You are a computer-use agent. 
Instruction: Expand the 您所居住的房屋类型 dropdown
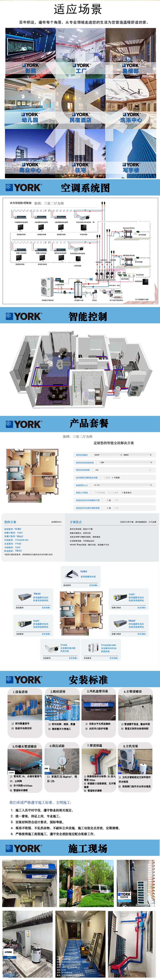tap(126, 462)
